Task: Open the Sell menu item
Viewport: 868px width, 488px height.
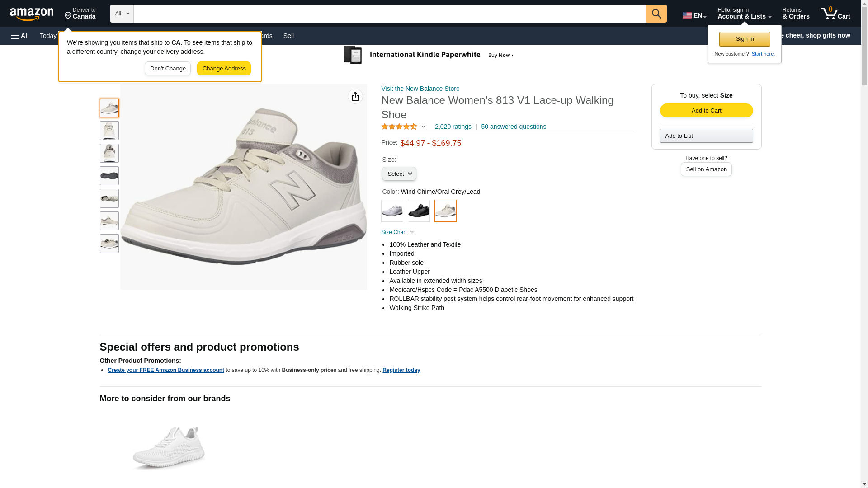Action: (288, 36)
